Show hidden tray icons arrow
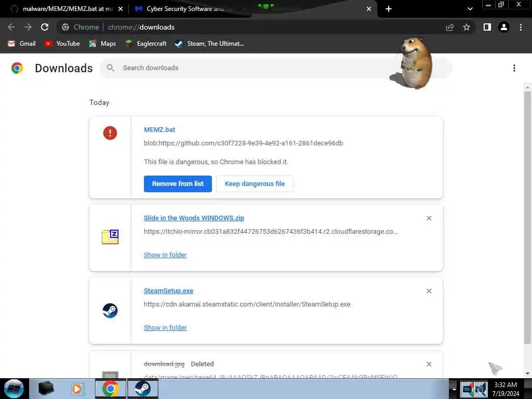This screenshot has width=532, height=399. [x=454, y=389]
